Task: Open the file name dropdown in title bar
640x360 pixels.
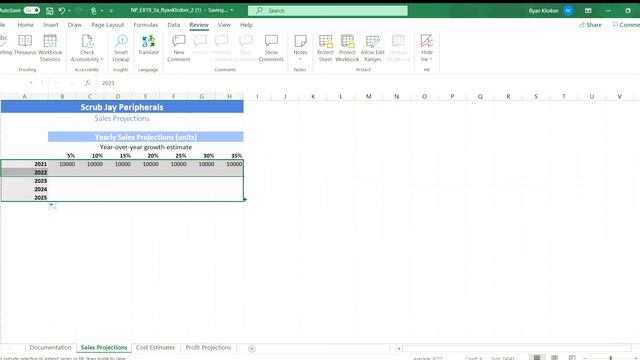Action: (232, 10)
